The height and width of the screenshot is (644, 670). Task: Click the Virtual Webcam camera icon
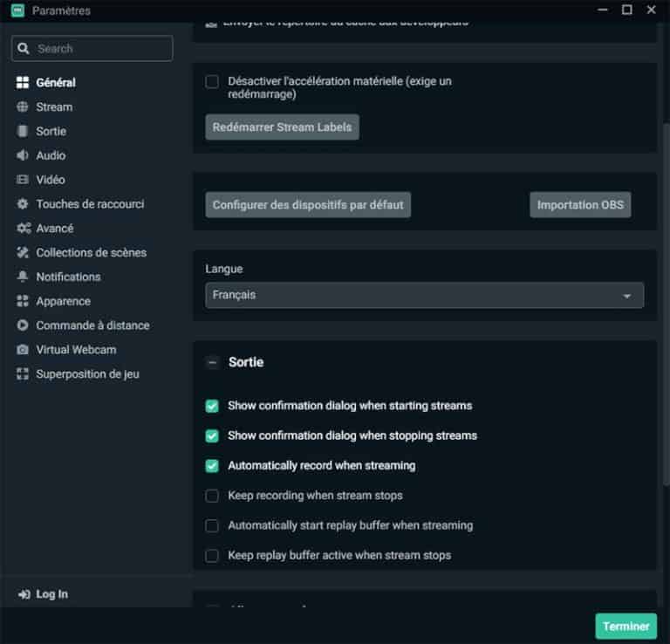pos(23,350)
